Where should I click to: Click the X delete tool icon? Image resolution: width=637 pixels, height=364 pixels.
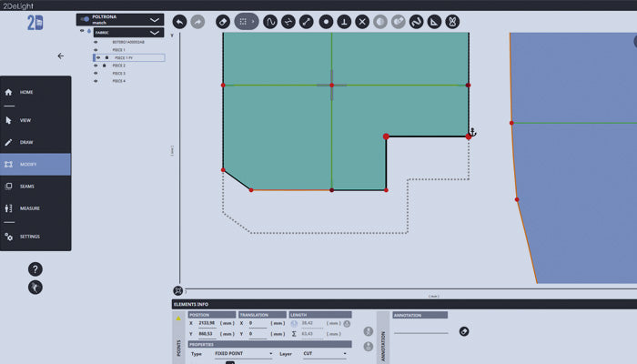[362, 21]
